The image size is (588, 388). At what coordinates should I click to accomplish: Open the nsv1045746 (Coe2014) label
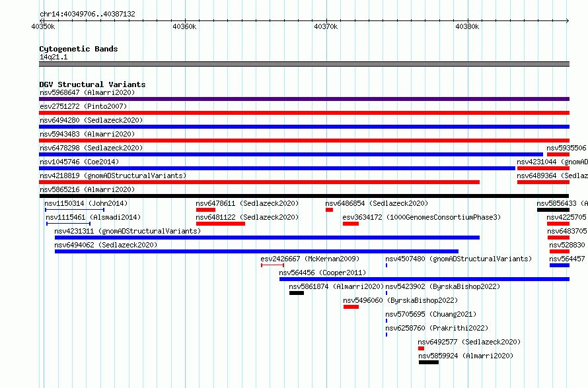[x=79, y=162]
